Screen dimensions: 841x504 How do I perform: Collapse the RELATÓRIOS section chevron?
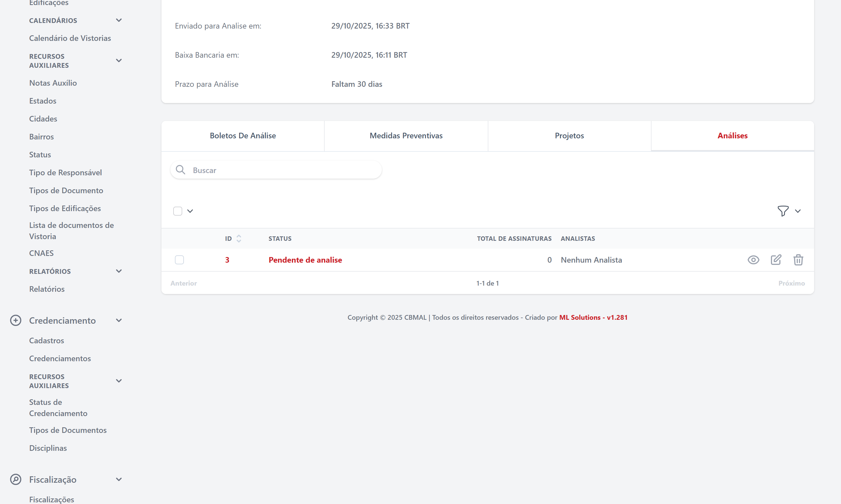[119, 271]
